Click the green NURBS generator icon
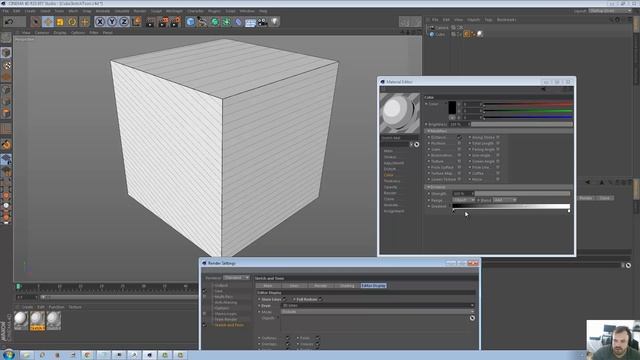 [x=214, y=22]
